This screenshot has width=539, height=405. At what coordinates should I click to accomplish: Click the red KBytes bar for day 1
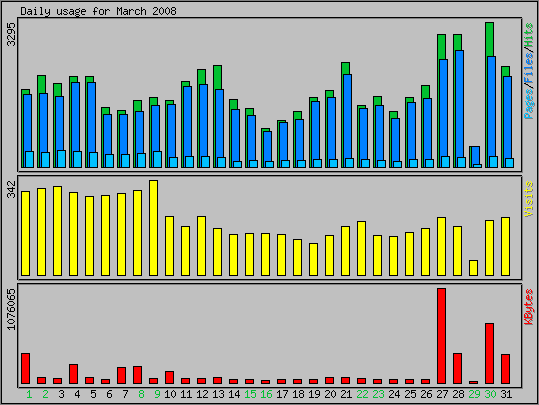tap(26, 368)
